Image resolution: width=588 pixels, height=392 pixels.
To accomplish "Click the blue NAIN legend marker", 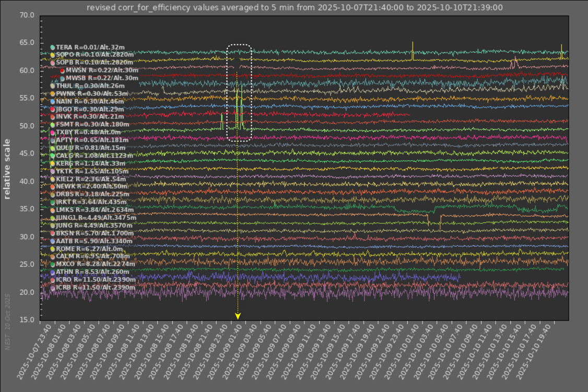I will (52, 101).
